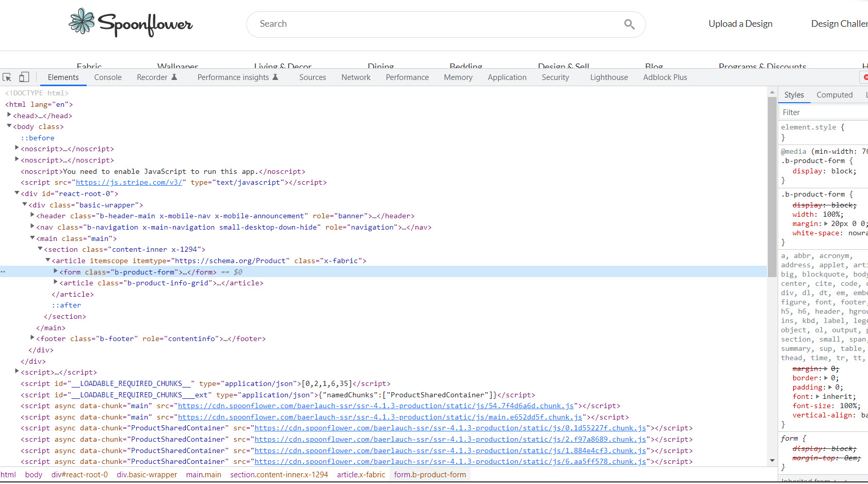Expand the margin property in b-product-form rule
This screenshot has width=868, height=484.
point(826,224)
